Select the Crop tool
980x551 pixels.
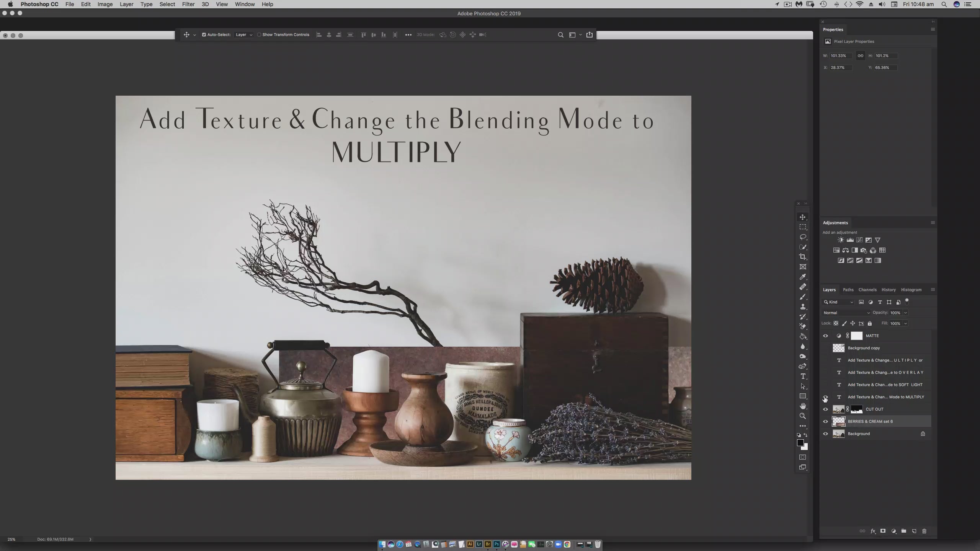(803, 257)
